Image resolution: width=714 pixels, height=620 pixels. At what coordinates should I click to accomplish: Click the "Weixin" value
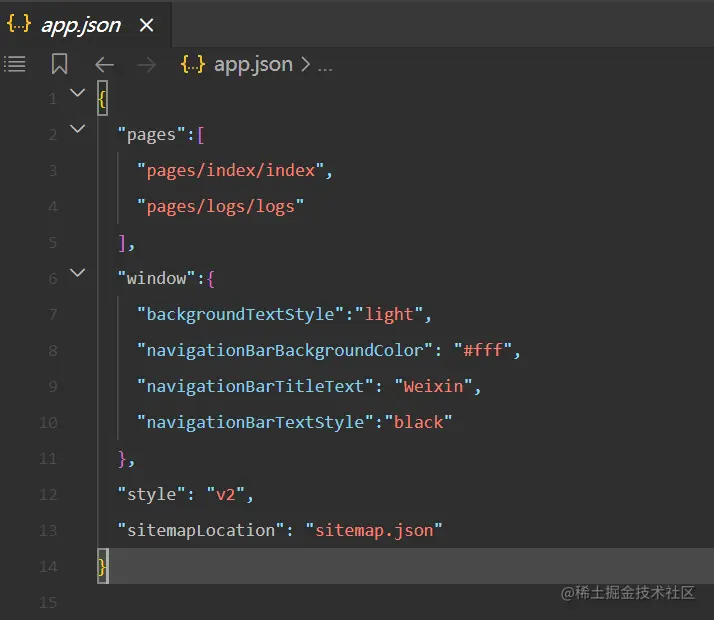[434, 387]
